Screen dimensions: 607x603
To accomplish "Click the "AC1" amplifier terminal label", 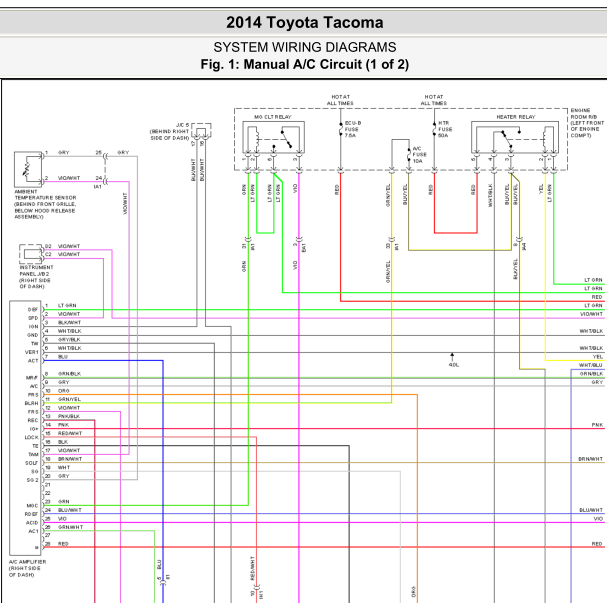I will [x=33, y=531].
